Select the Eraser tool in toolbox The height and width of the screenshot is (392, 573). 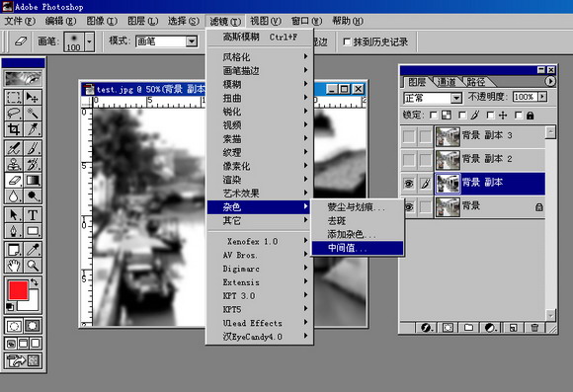14,180
